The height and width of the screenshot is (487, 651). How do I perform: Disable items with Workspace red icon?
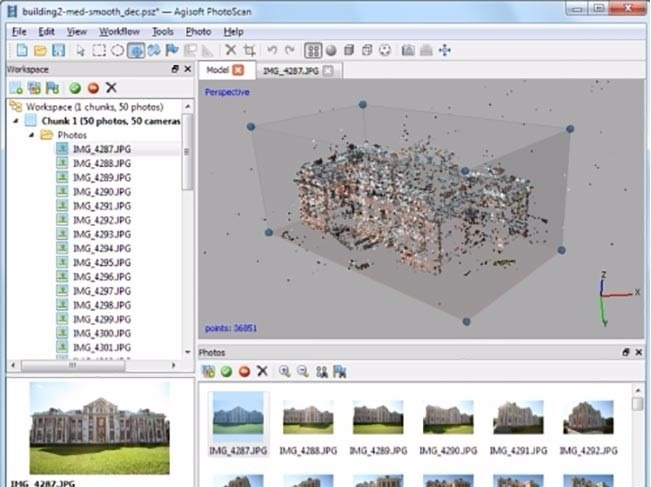(93, 88)
